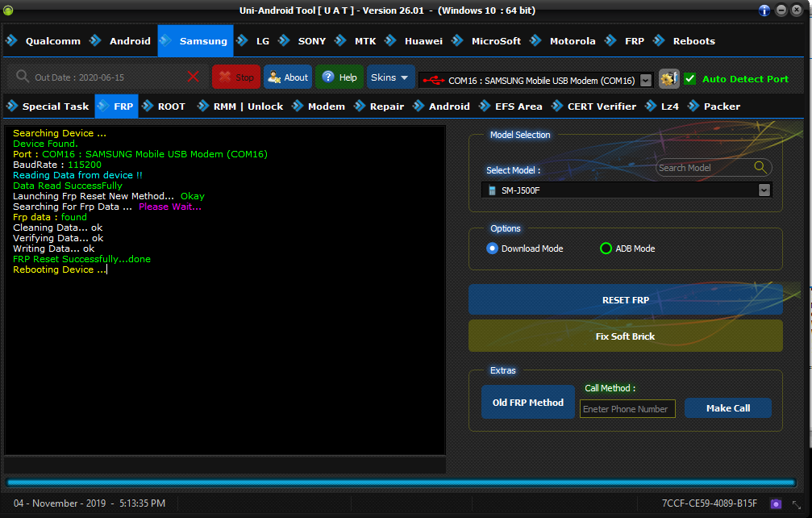Open the Qualcomm tab
The width and height of the screenshot is (812, 518).
[x=44, y=41]
